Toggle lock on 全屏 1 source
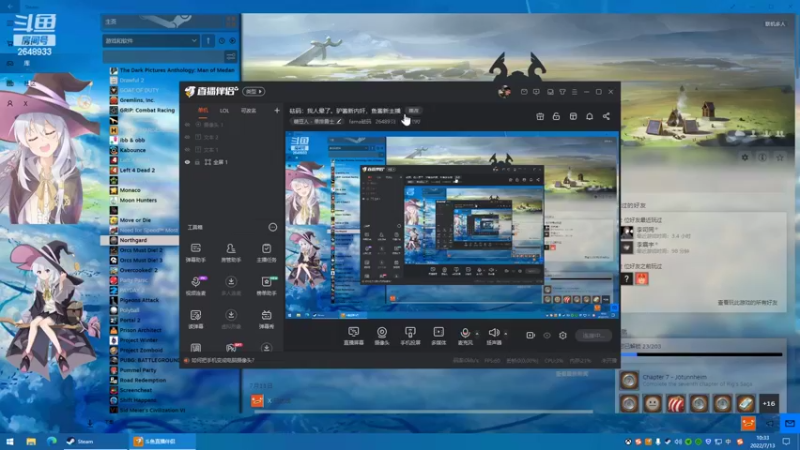The height and width of the screenshot is (450, 800). coord(197,162)
